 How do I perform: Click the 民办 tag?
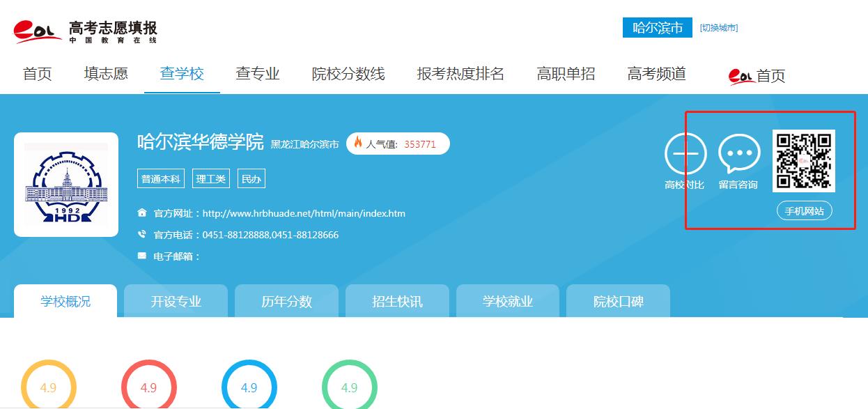pos(251,179)
